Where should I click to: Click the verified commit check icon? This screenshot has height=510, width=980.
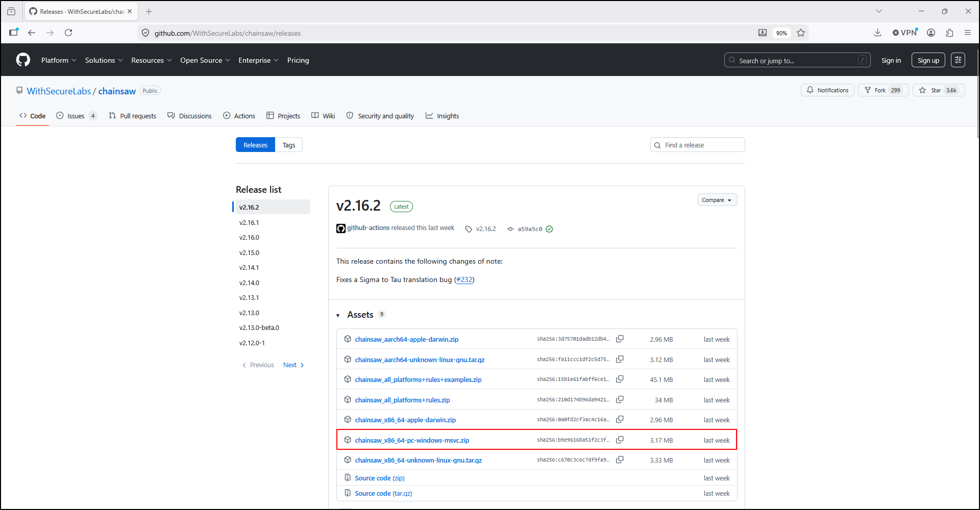[549, 229]
